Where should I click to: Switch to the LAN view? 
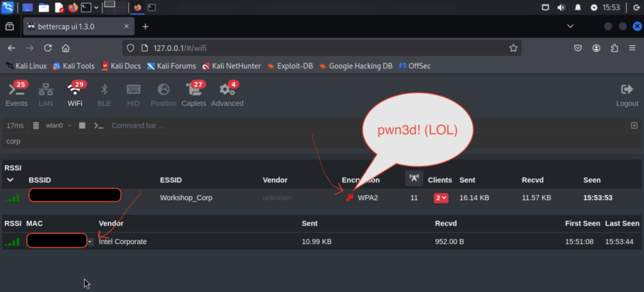(46, 94)
